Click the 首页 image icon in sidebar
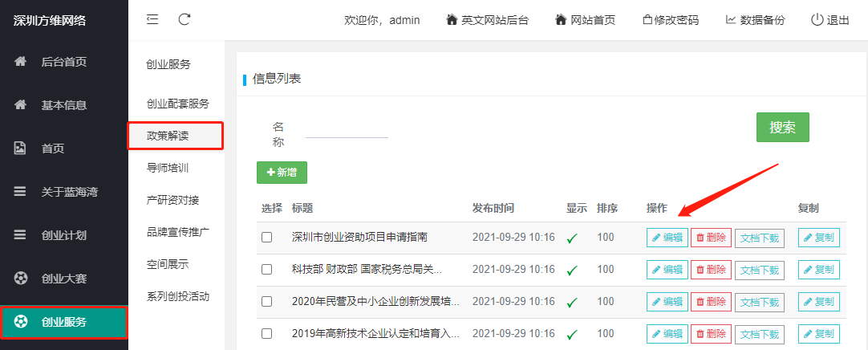868x350 pixels. (21, 148)
